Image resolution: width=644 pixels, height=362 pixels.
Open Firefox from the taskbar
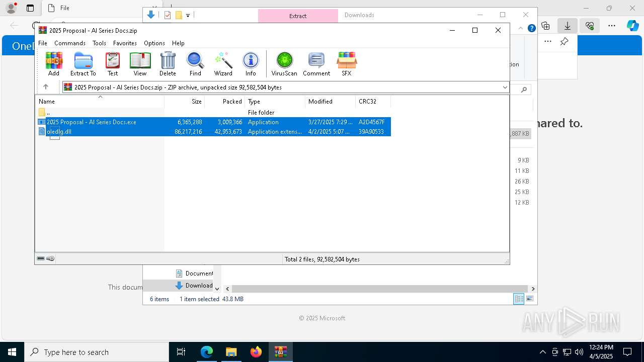(256, 352)
